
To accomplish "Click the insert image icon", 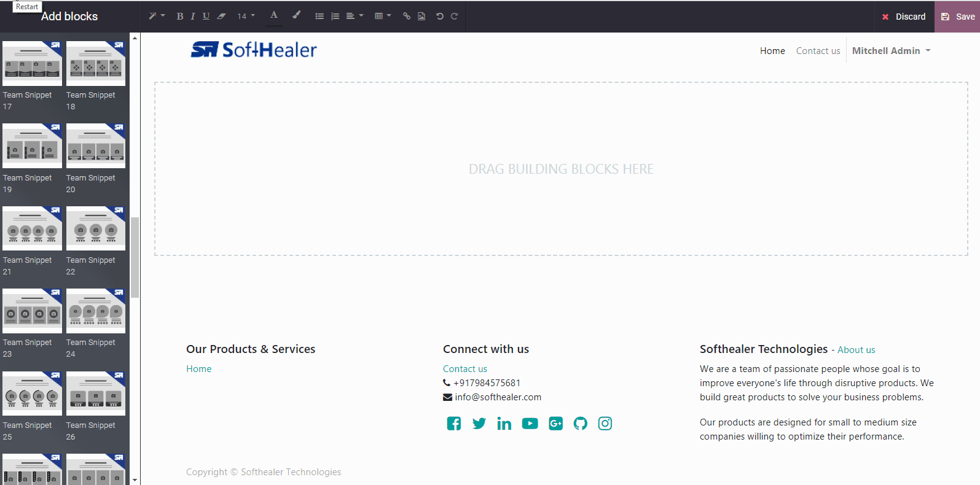I will click(421, 16).
